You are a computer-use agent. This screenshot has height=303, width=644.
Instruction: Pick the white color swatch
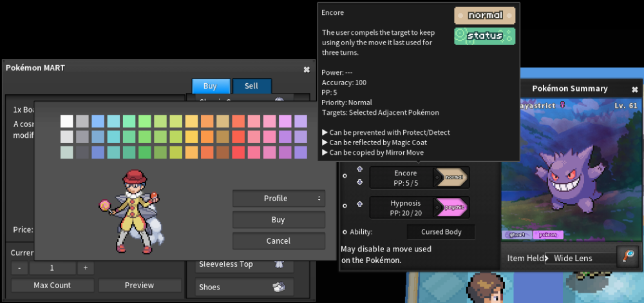click(x=66, y=121)
